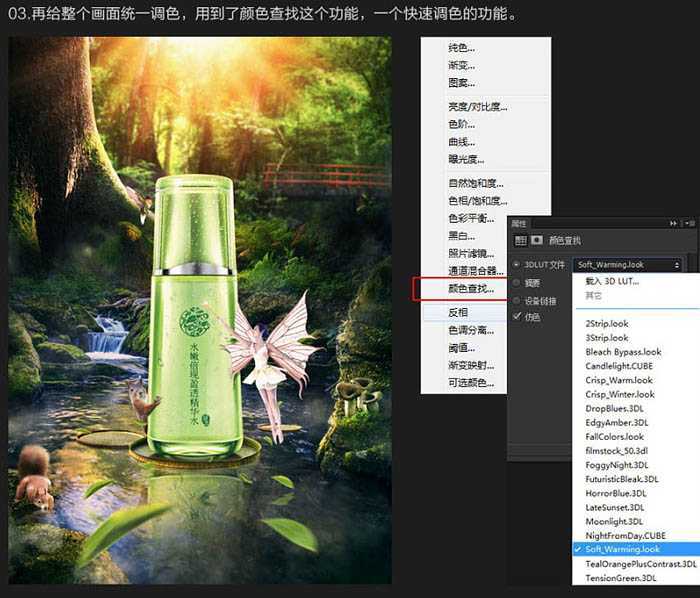Select 2Strip.look preset

coord(607,324)
